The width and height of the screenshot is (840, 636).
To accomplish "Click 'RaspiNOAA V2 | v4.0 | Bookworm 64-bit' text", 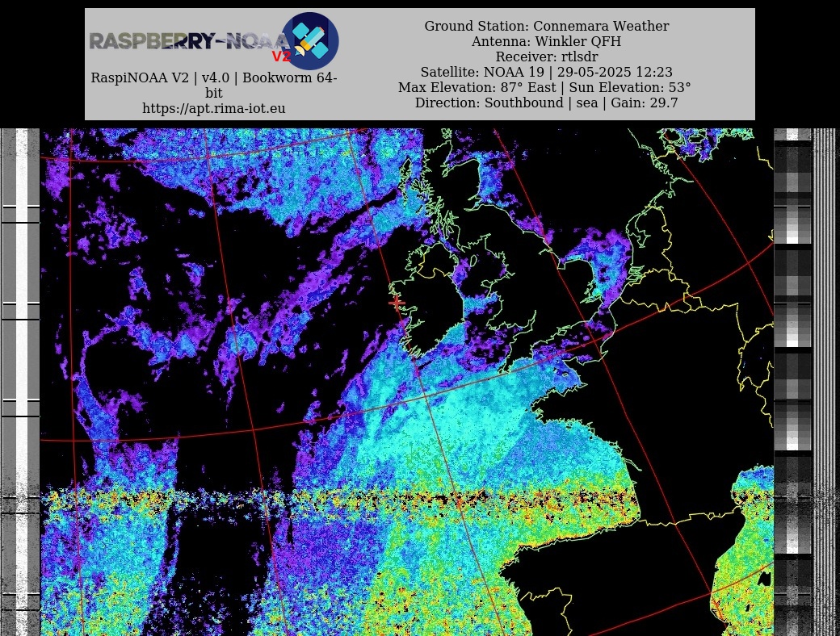I will pyautogui.click(x=214, y=85).
